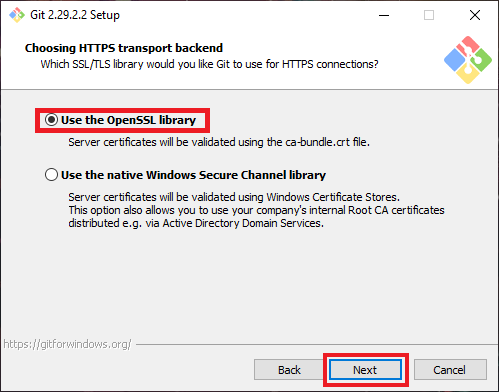The image size is (499, 392).
Task: Click the 'Which SSL/TLS library' question text
Action: (x=209, y=64)
